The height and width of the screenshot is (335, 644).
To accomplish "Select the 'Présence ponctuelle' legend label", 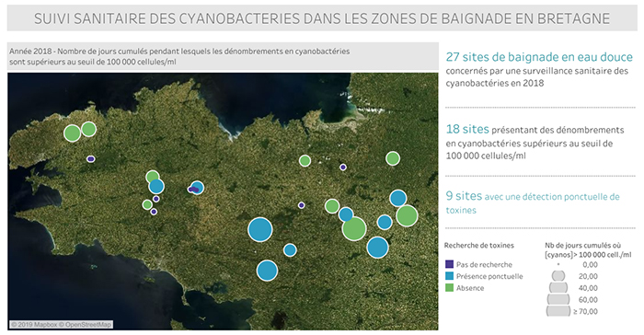I will [x=489, y=276].
